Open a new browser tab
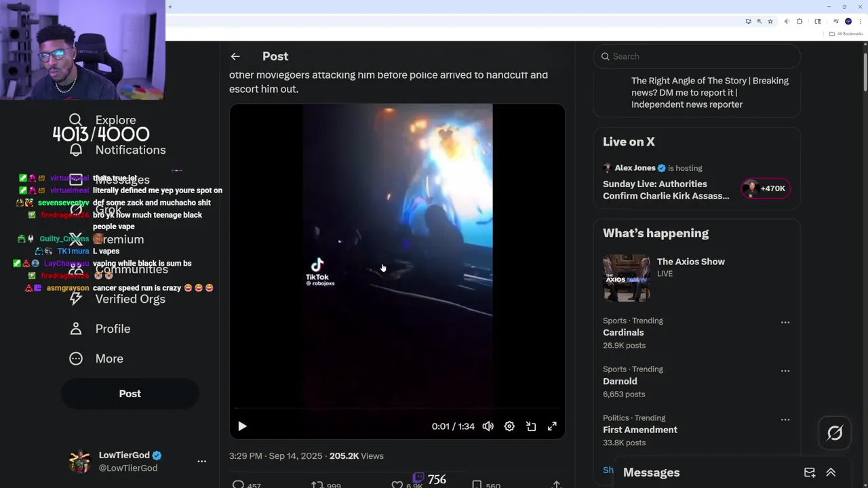The height and width of the screenshot is (488, 868). coord(170,7)
